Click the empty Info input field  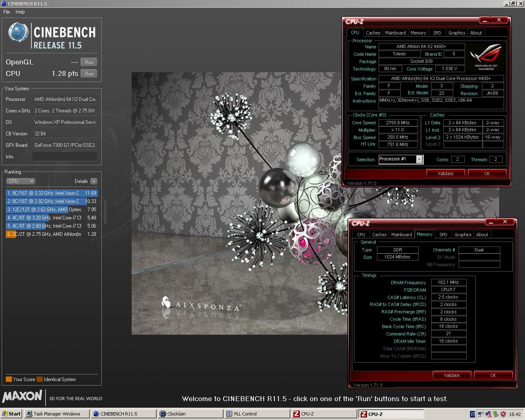click(x=65, y=157)
